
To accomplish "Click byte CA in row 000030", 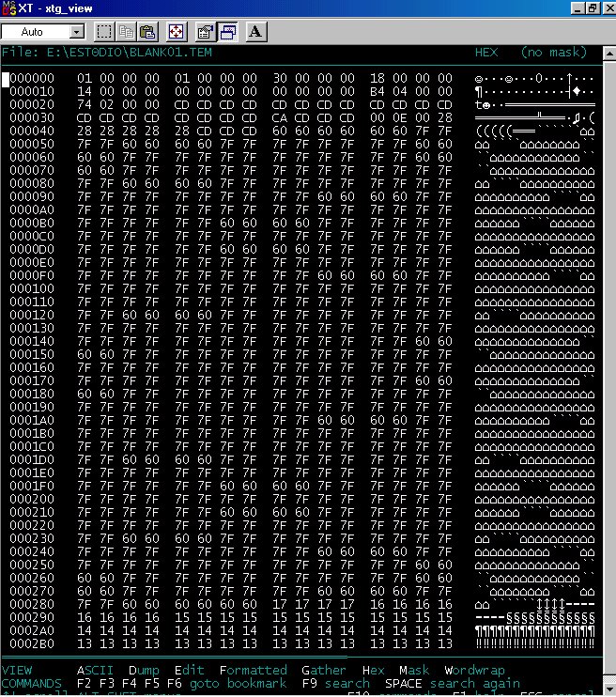I will [x=280, y=117].
